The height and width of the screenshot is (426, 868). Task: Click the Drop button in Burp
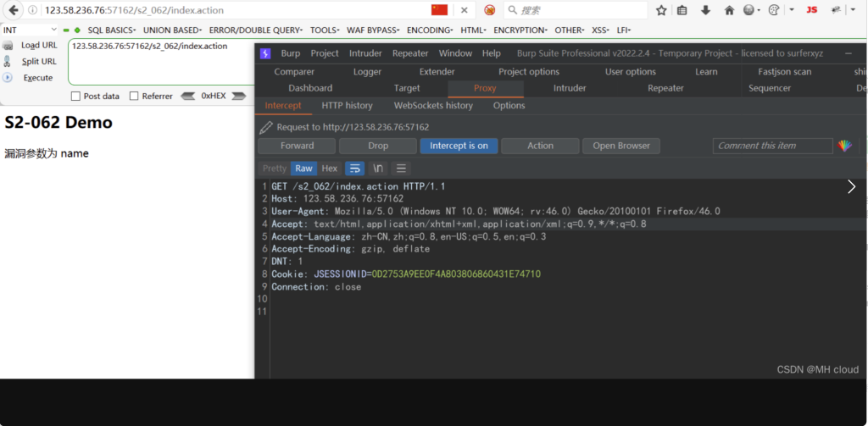(x=378, y=146)
